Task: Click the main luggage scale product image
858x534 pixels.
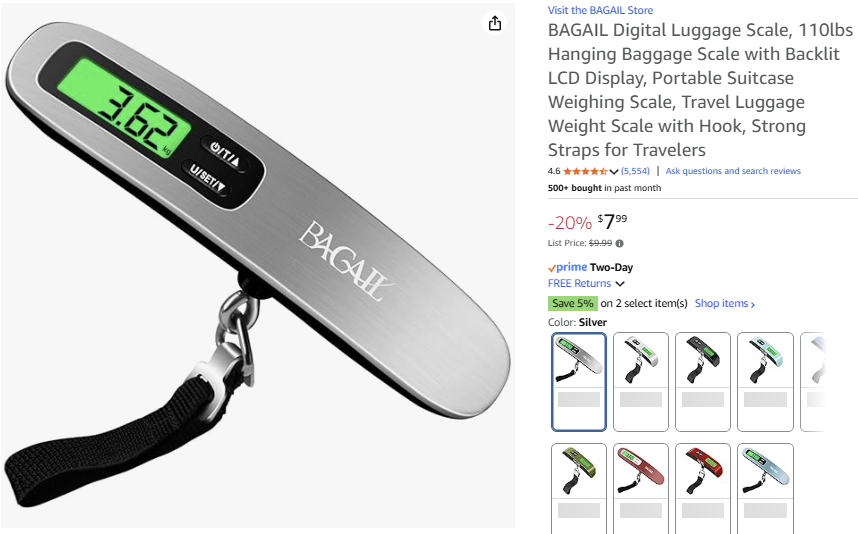Action: [x=257, y=266]
